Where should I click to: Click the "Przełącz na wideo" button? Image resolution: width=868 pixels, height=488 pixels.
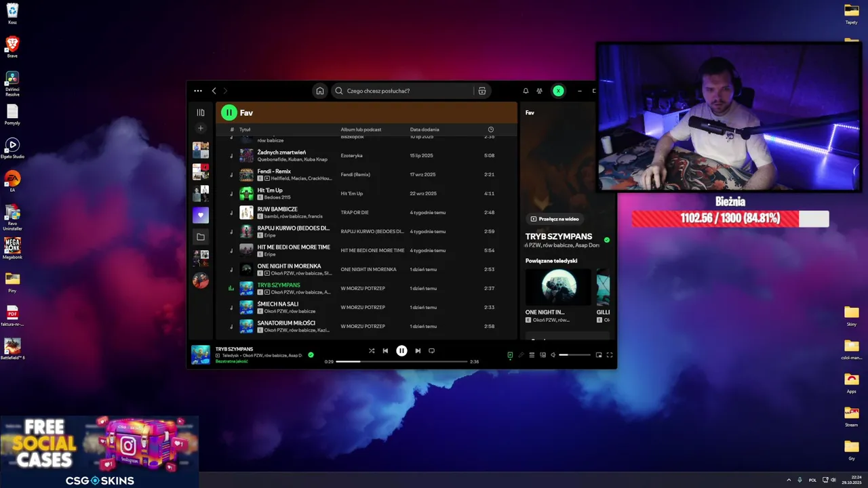[555, 219]
